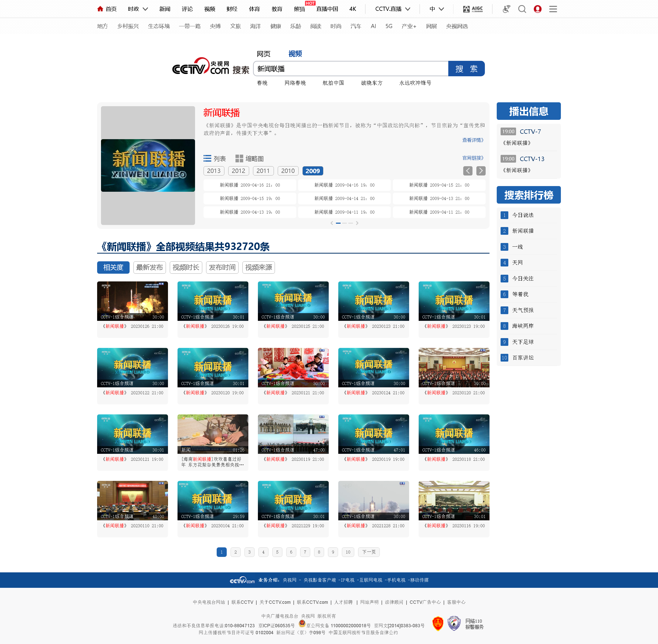
Task: Switch to 缩略图 thumbnail view
Action: 249,158
